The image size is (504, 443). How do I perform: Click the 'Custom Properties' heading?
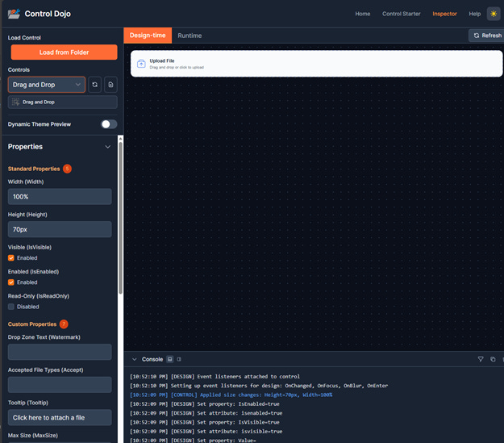click(32, 324)
